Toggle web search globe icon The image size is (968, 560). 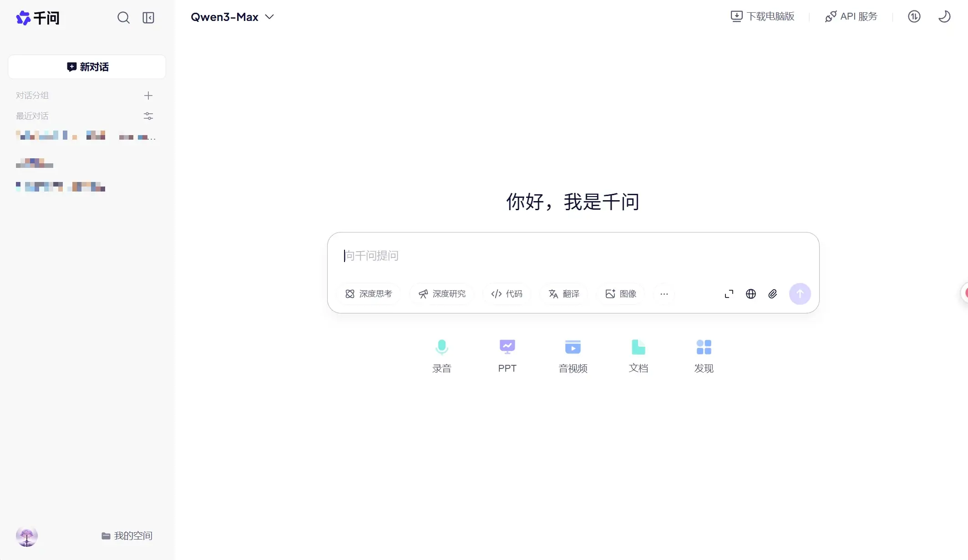pyautogui.click(x=751, y=294)
